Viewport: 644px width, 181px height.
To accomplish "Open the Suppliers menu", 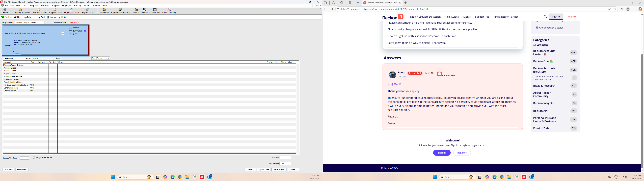I will pos(56,6).
